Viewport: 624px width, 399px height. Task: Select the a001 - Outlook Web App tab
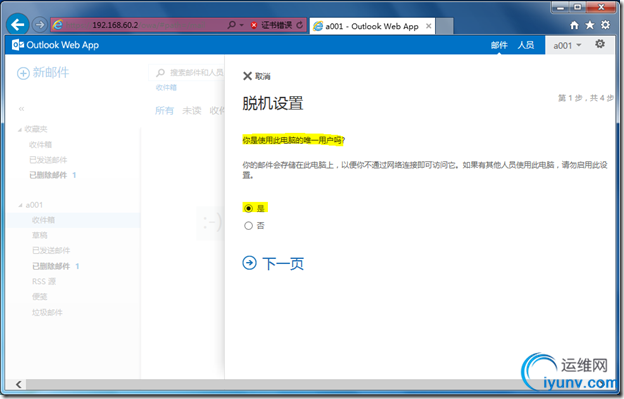372,26
